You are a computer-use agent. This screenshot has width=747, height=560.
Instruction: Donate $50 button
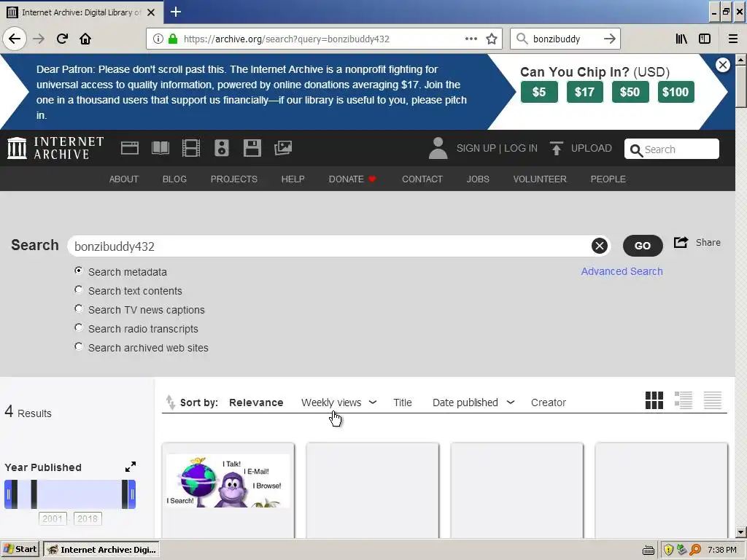click(630, 92)
